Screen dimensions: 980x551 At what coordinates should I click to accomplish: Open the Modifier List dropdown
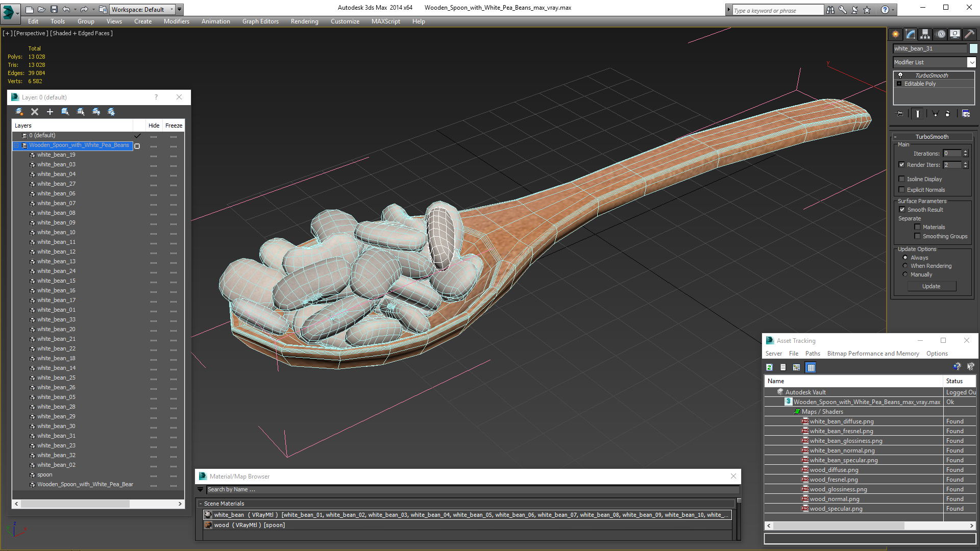971,62
